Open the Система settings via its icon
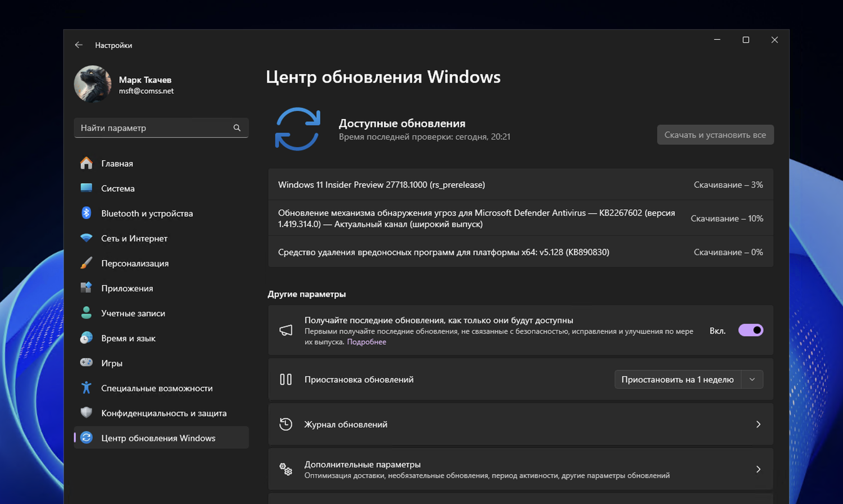 [87, 188]
